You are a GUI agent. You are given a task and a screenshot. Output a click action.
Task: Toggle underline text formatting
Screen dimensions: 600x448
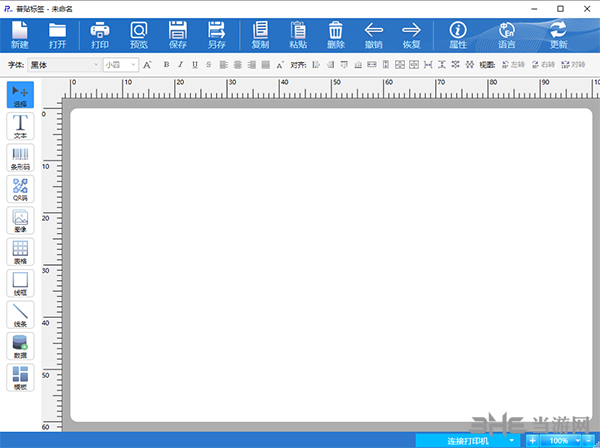point(193,65)
